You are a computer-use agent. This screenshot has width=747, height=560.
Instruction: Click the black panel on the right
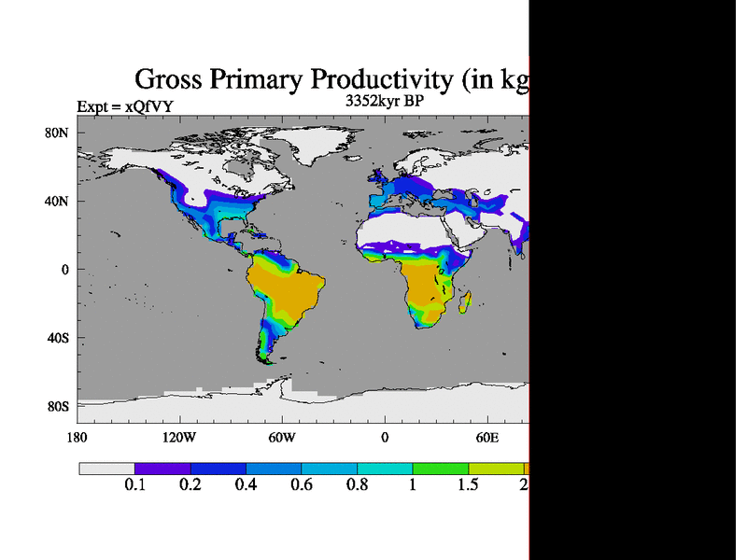[x=637, y=280]
